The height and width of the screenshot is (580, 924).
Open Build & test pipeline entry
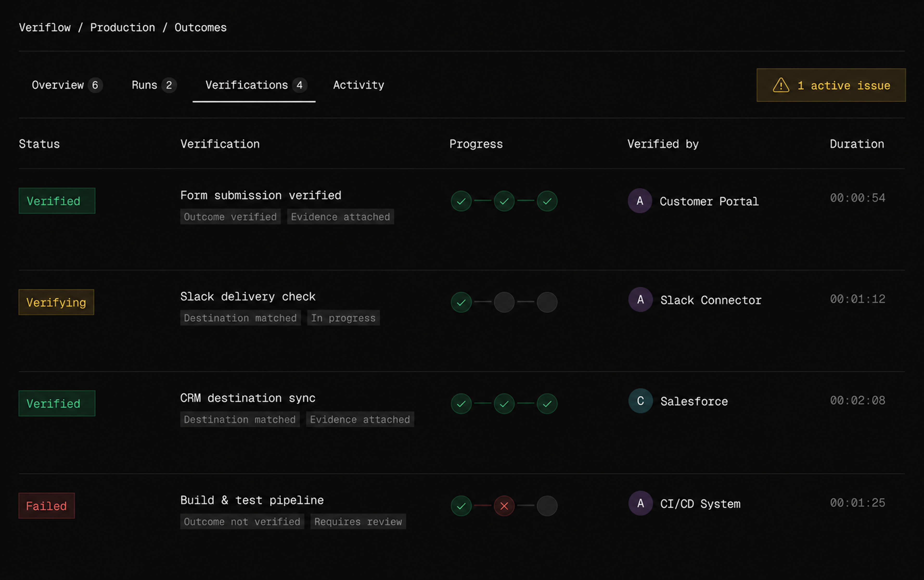[x=252, y=500]
